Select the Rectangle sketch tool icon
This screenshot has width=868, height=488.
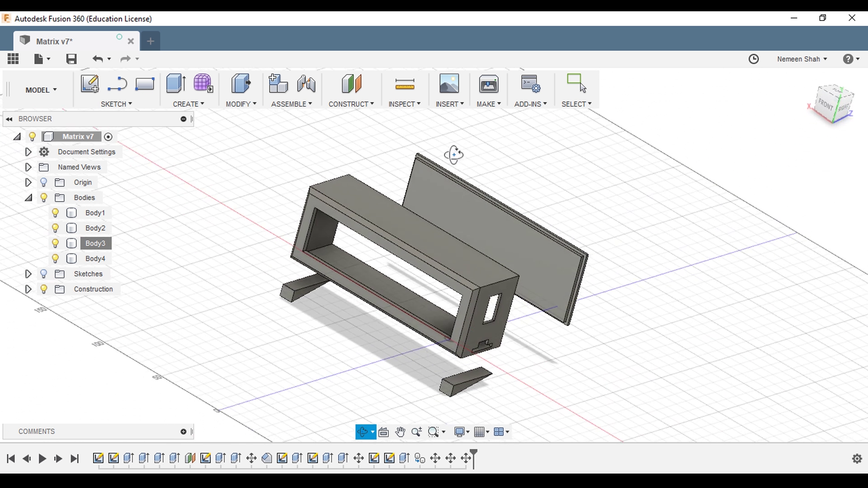145,84
